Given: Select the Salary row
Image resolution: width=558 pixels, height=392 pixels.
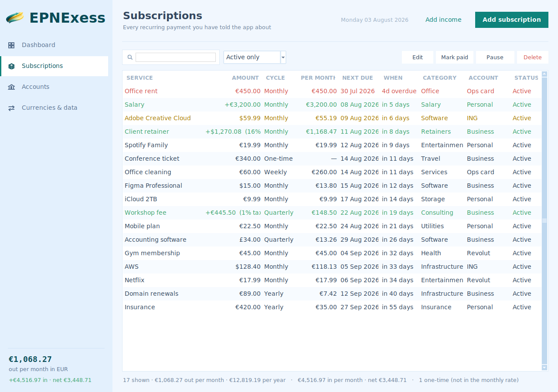Looking at the screenshot, I should [332, 105].
